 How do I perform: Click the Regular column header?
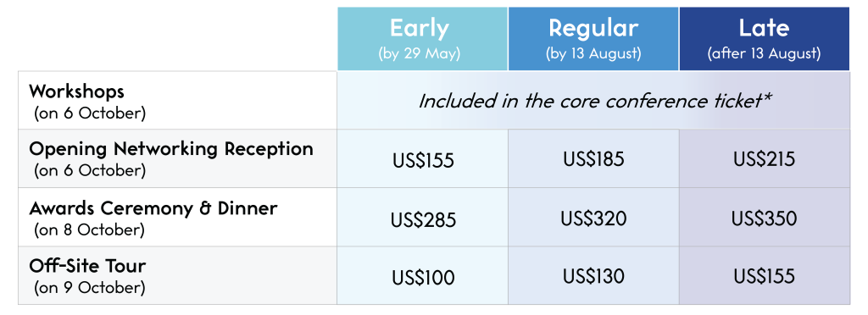(x=593, y=39)
